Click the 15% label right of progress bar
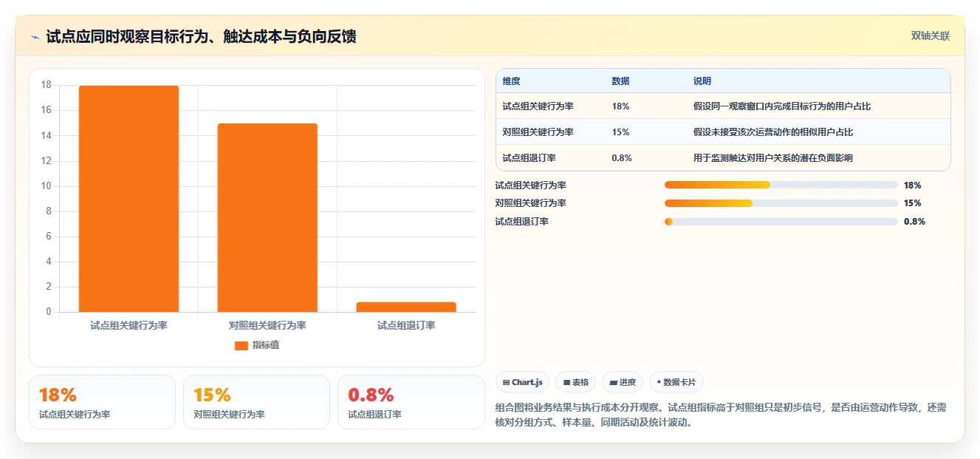The image size is (980, 459). pos(913,203)
